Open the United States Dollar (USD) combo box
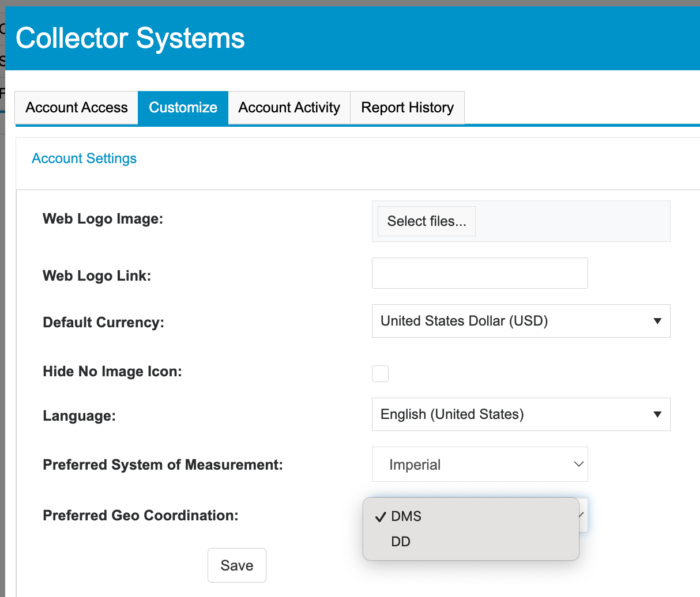Screen dimensions: 700x597 point(507,321)
